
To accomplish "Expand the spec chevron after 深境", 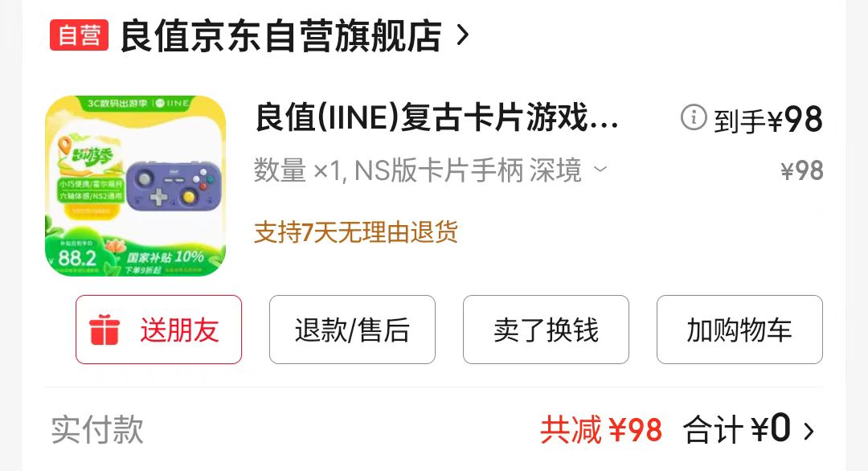I will 600,168.
